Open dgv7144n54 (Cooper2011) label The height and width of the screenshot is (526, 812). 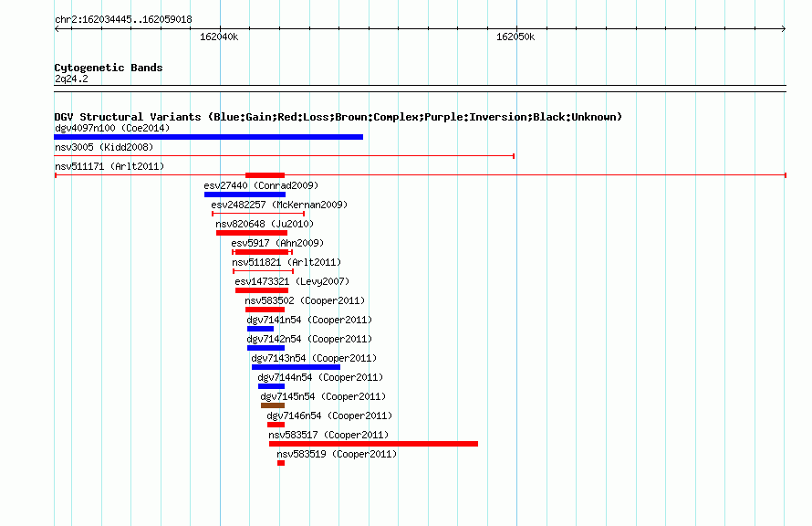(320, 377)
